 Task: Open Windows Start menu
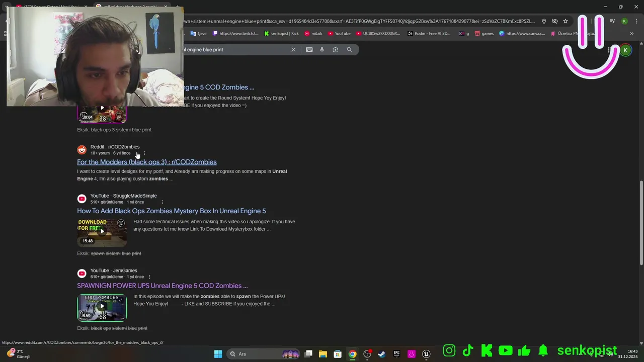pos(218,354)
